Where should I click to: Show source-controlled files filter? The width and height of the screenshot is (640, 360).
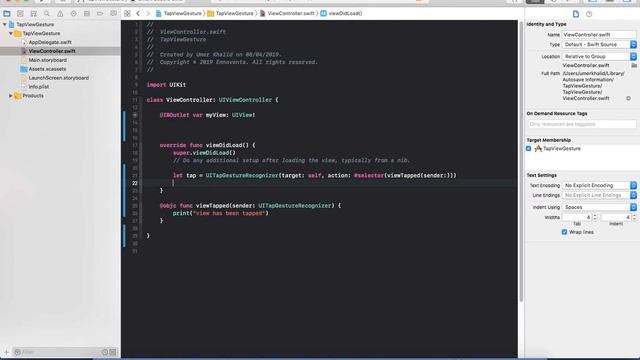pos(113,352)
